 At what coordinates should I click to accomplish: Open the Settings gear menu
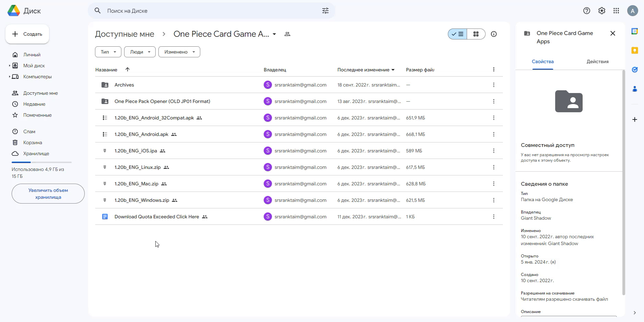[601, 11]
